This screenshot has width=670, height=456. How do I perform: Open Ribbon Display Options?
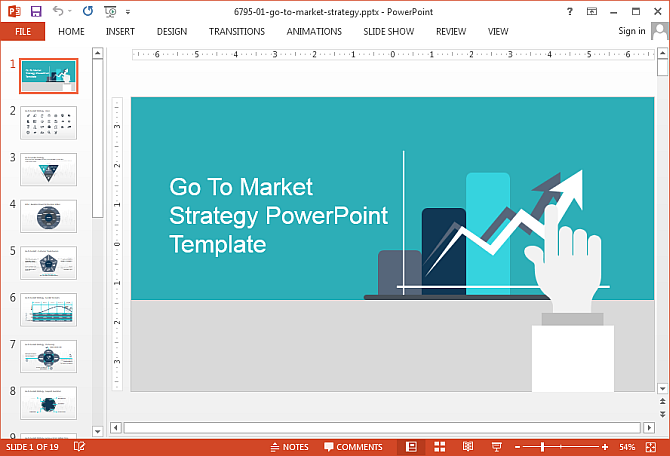592,12
